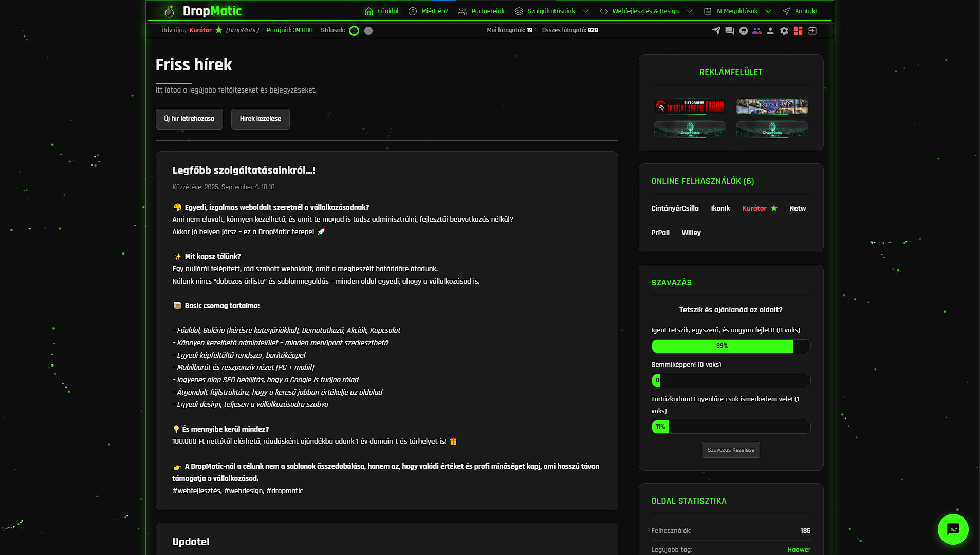Go to the Főoldal menu item
Viewport: 980px width, 555px height.
pos(381,11)
